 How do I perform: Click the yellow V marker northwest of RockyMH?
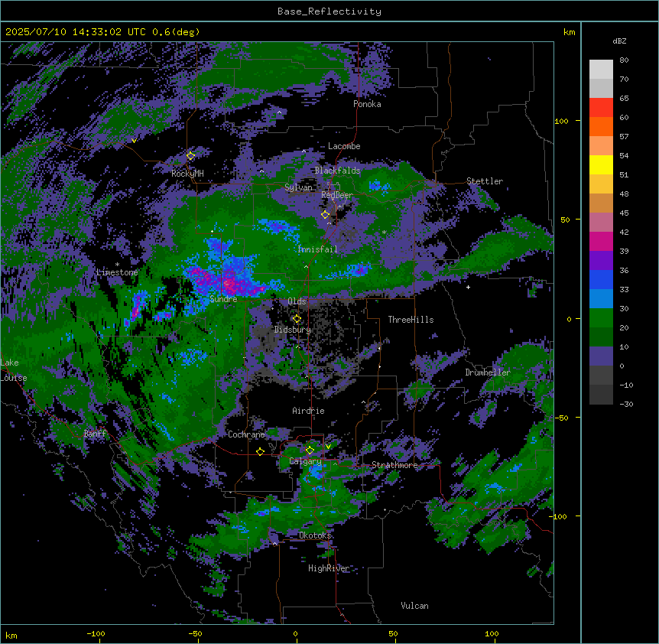click(x=134, y=141)
